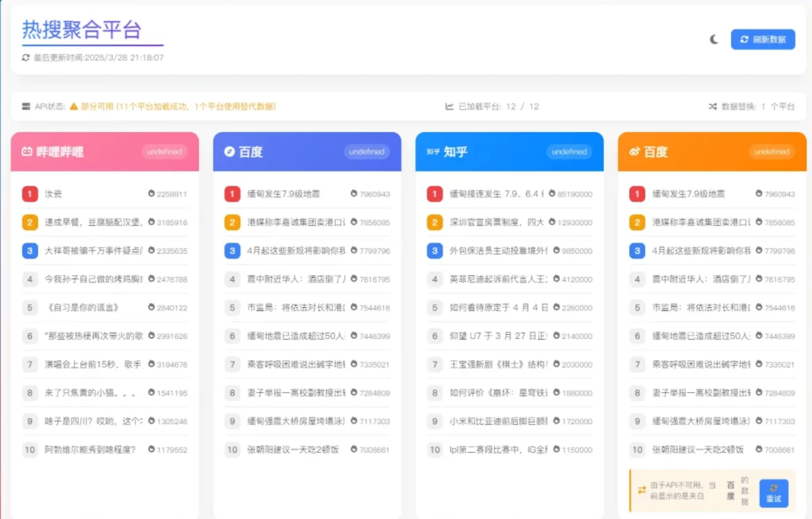Click the undefined badge on orange 百度 card
Viewport: 812px width, 519px height.
coord(772,152)
